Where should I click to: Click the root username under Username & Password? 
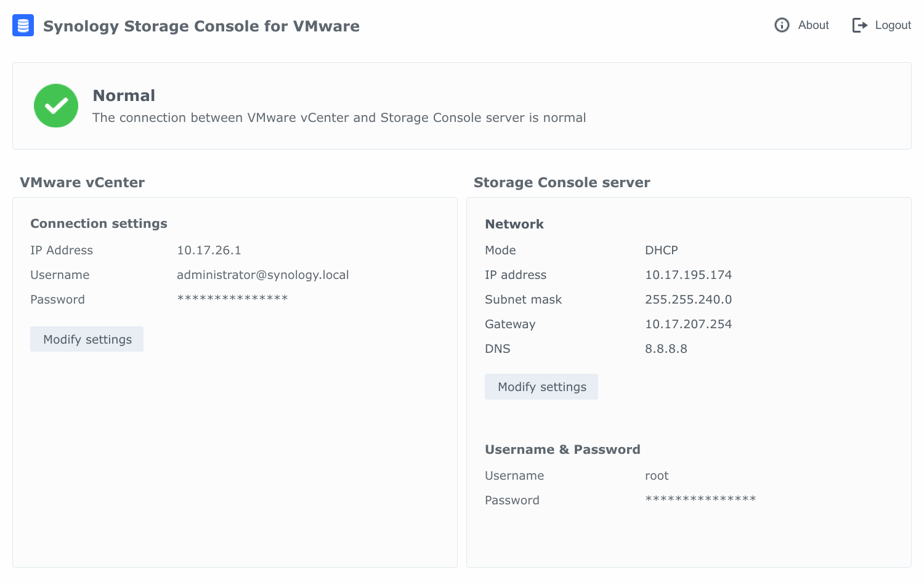tap(657, 475)
